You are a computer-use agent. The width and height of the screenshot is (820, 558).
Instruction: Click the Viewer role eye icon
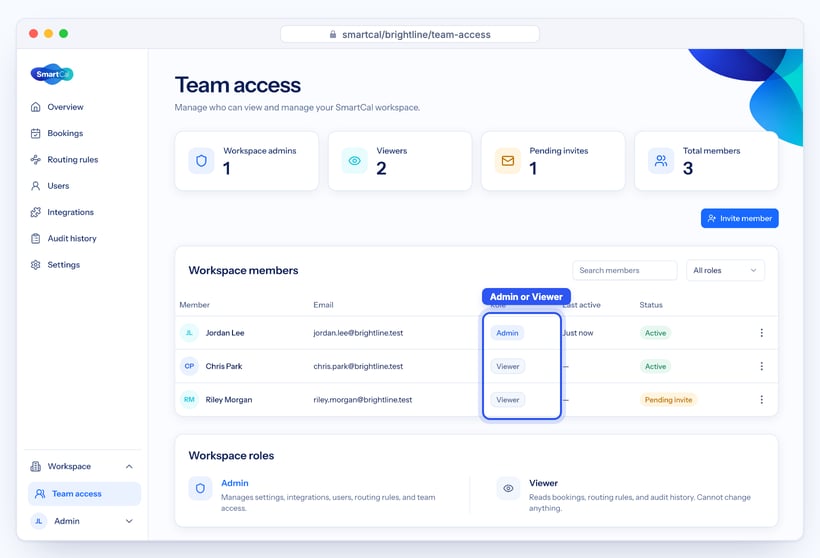508,488
